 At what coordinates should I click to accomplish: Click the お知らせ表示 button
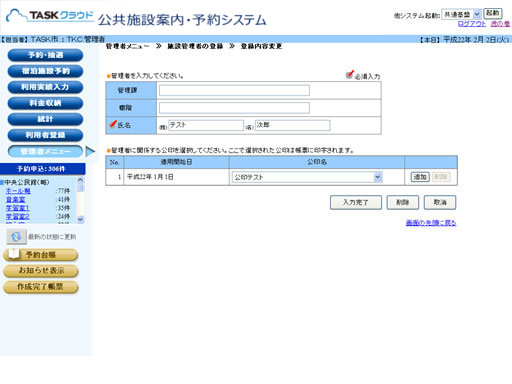click(41, 271)
